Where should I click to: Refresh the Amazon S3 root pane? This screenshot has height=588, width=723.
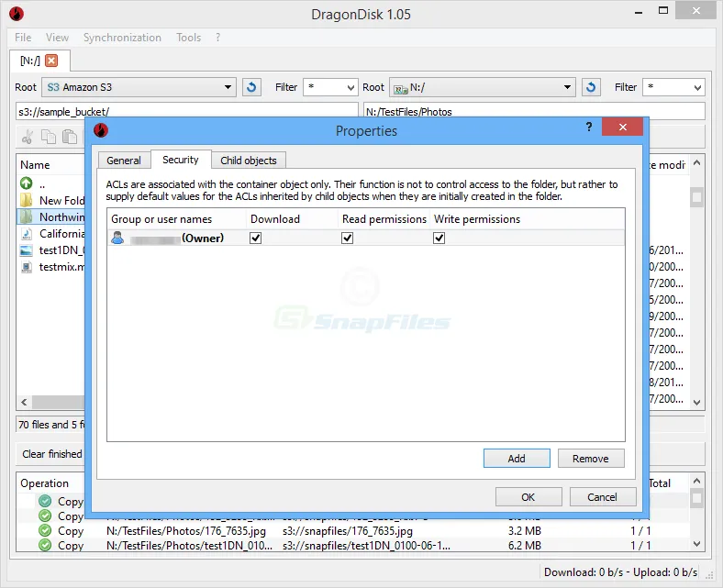pos(251,87)
